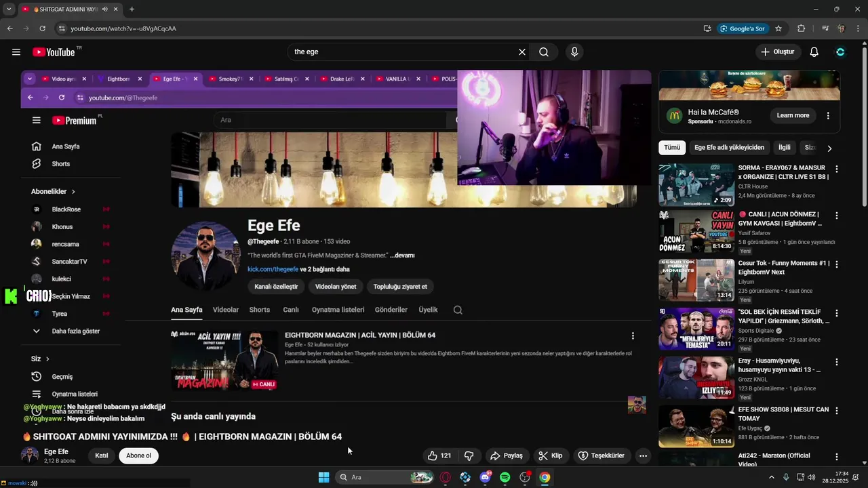Open 'SOL BEK İÇİN RESMİ TEKLİF' video title

[783, 317]
